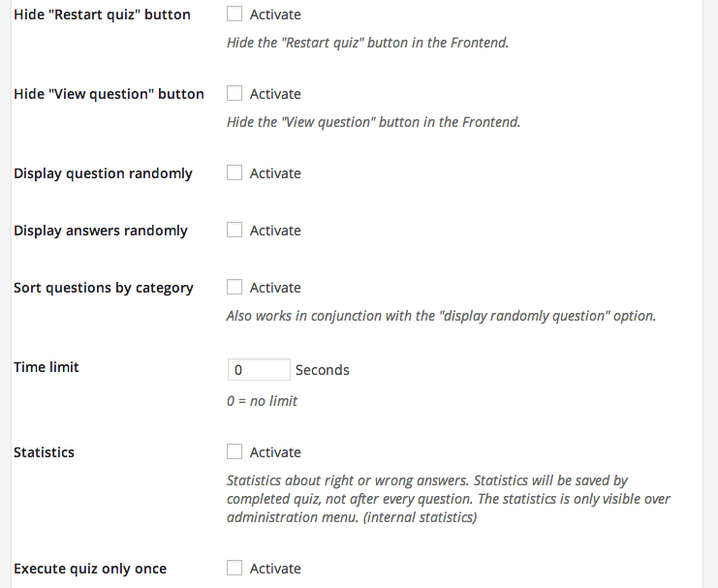Click the "Seconds" unit label
This screenshot has width=718, height=588.
[323, 370]
